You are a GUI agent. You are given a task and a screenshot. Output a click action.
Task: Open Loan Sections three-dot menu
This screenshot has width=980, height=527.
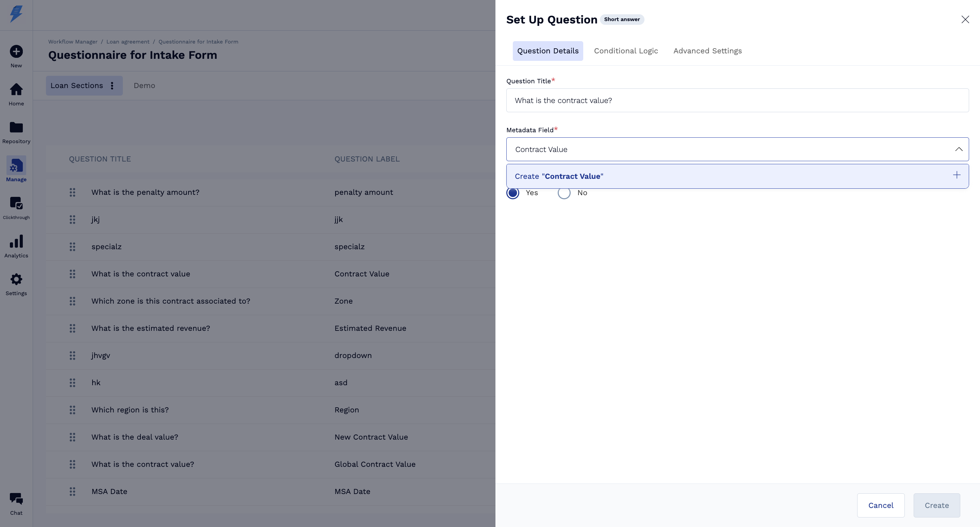click(112, 86)
